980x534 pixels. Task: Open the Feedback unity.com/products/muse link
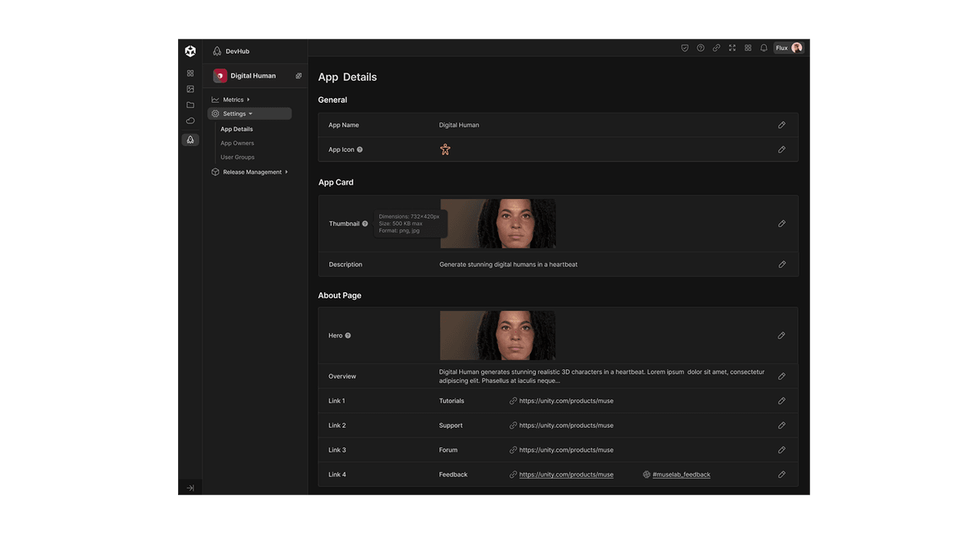coord(566,474)
